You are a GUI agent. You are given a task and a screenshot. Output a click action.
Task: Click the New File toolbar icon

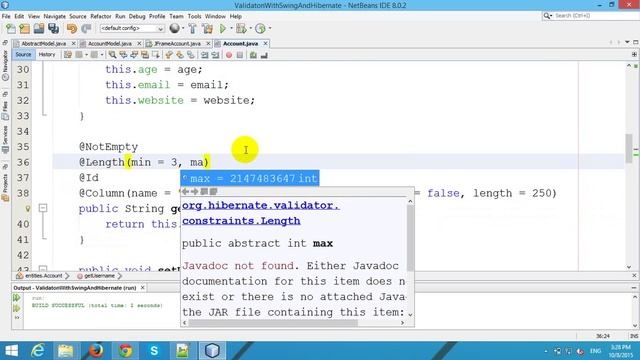coord(11,29)
